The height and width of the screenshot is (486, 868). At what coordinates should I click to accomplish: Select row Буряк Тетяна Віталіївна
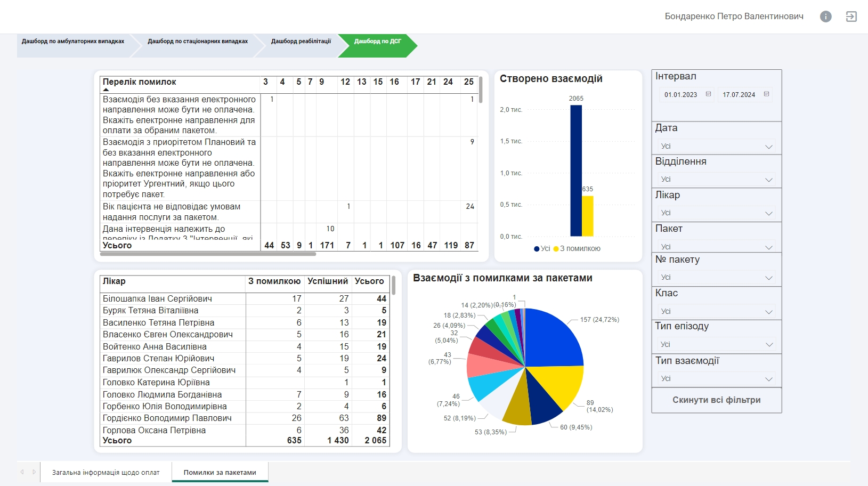click(x=245, y=311)
